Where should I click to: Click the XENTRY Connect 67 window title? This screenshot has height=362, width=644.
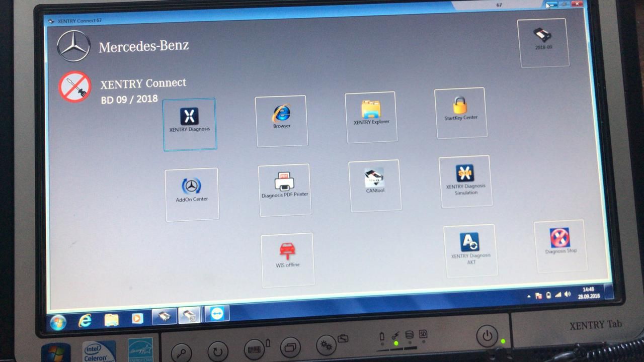(79, 21)
